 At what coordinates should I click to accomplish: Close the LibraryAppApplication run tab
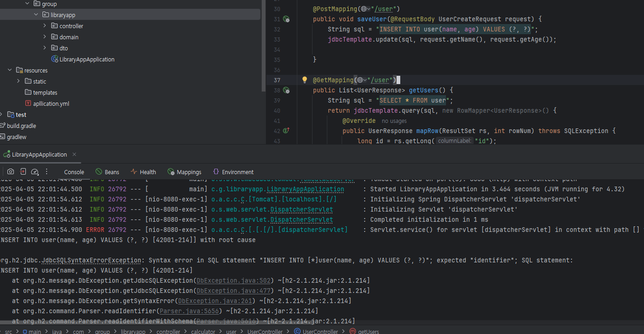(74, 154)
